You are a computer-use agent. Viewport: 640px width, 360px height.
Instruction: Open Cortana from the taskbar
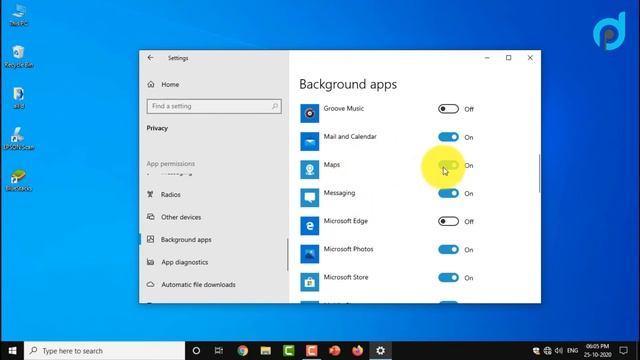tap(196, 351)
